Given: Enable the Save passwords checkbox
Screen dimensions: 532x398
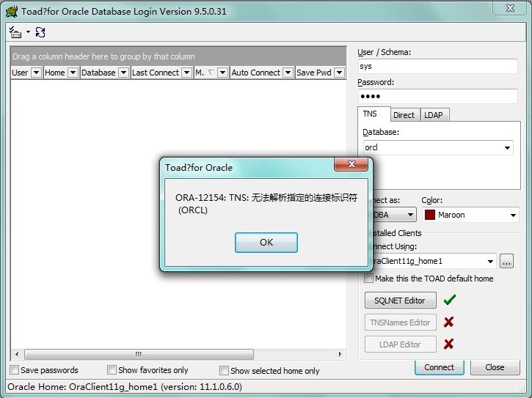Looking at the screenshot, I should click(x=15, y=370).
